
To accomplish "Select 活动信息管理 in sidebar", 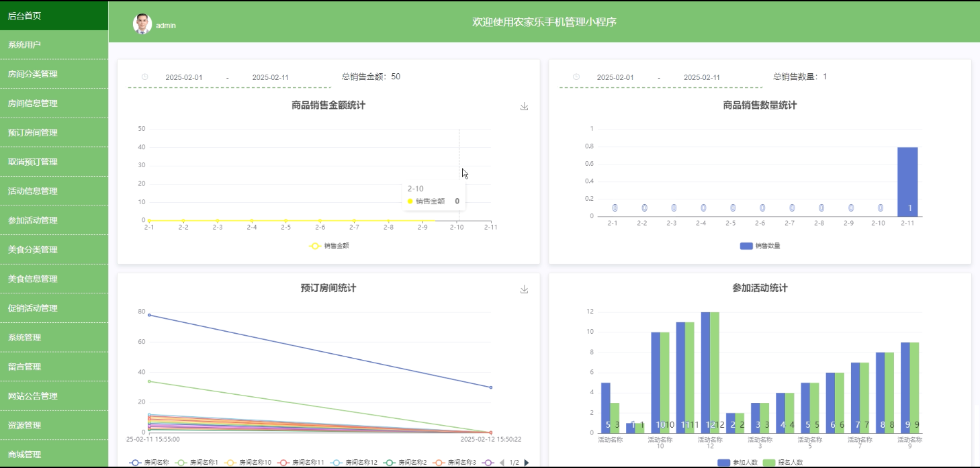I will (x=54, y=191).
